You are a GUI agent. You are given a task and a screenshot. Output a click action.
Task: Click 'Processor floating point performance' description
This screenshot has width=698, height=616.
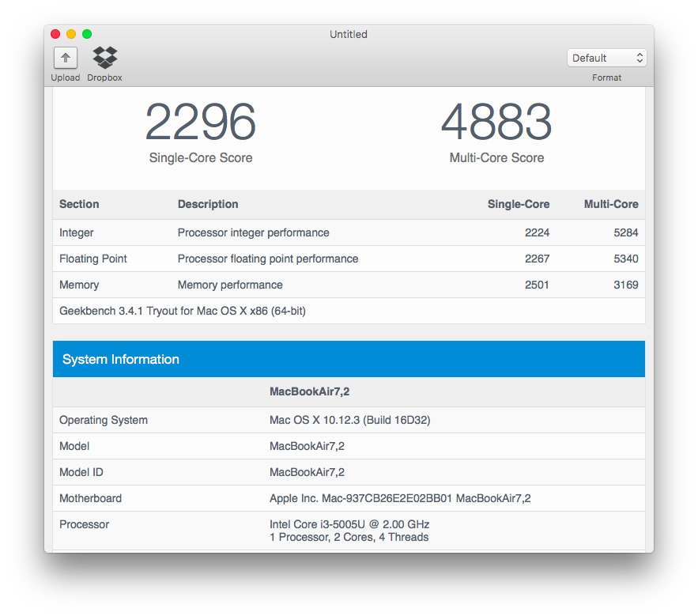click(x=268, y=259)
